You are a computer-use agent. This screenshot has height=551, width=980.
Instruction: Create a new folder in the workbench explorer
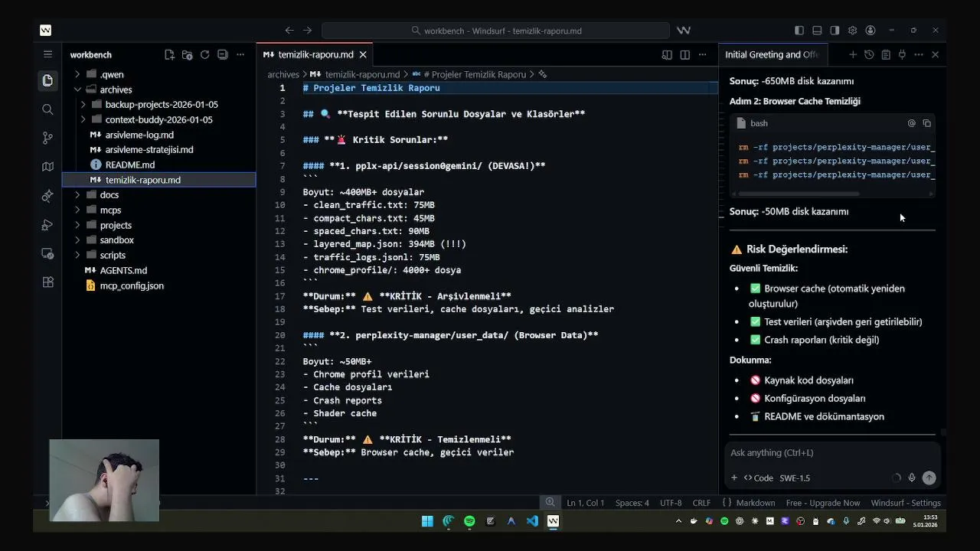click(x=187, y=54)
